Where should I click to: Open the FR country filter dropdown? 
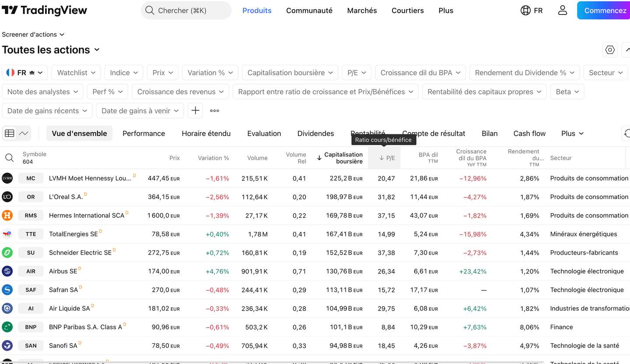tap(25, 73)
